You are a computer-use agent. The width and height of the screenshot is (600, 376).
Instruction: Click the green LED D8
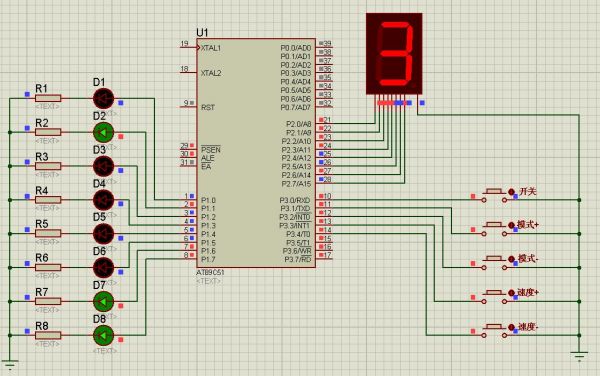tap(103, 335)
